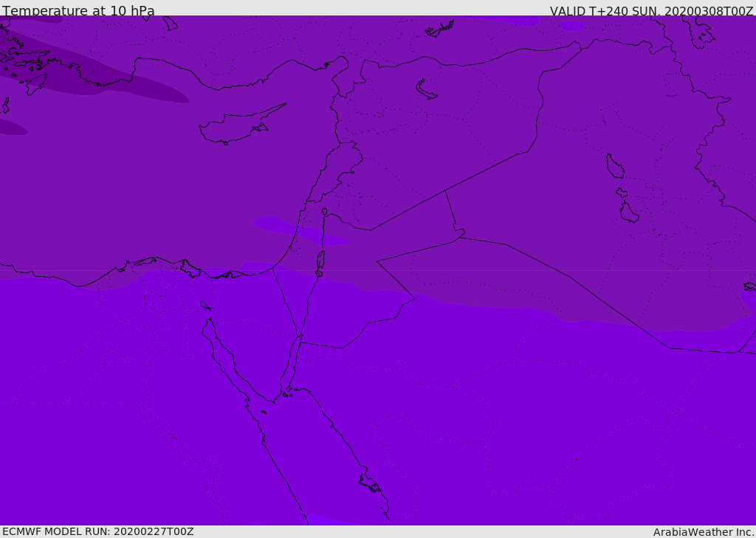Click the southernmost lake outline in Iraq

(629, 213)
